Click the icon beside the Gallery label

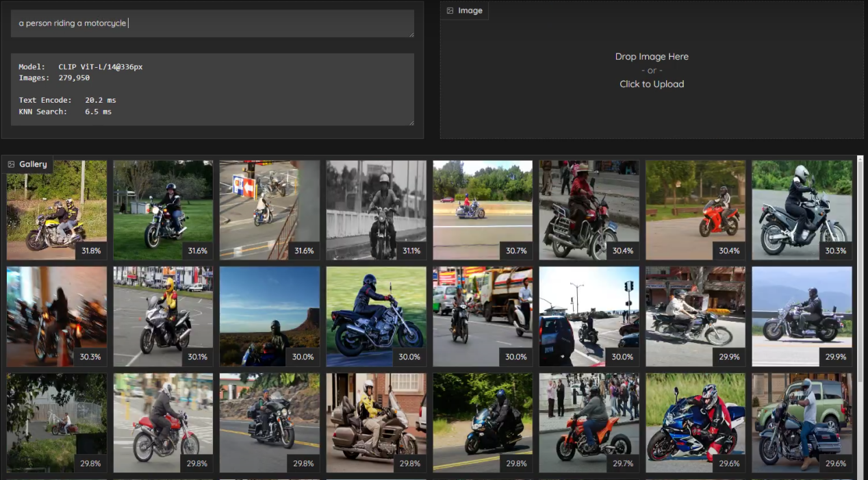11,164
